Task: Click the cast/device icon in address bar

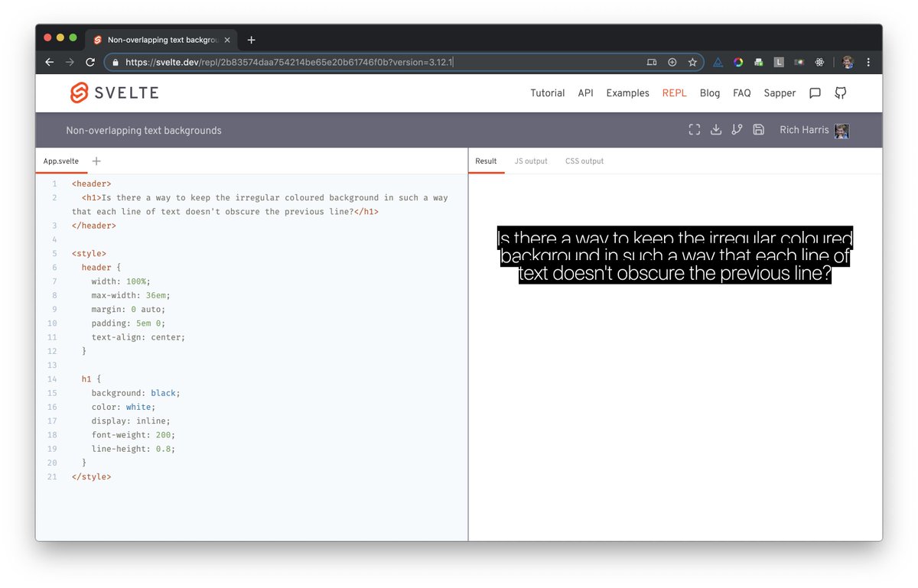Action: 652,63
